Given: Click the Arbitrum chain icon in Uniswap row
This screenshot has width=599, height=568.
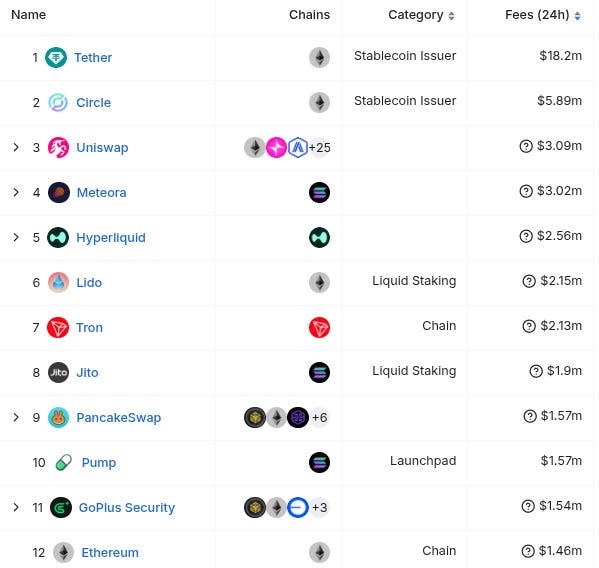Looking at the screenshot, I should click(x=298, y=147).
